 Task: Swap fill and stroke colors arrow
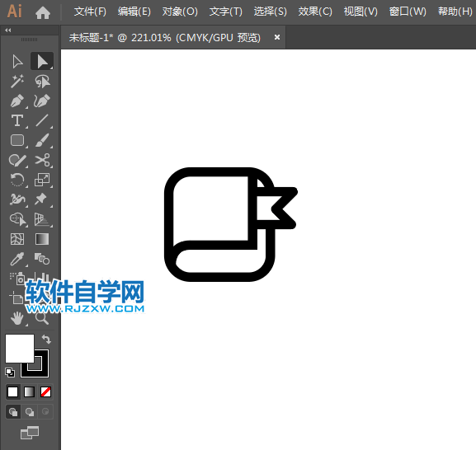tap(46, 339)
